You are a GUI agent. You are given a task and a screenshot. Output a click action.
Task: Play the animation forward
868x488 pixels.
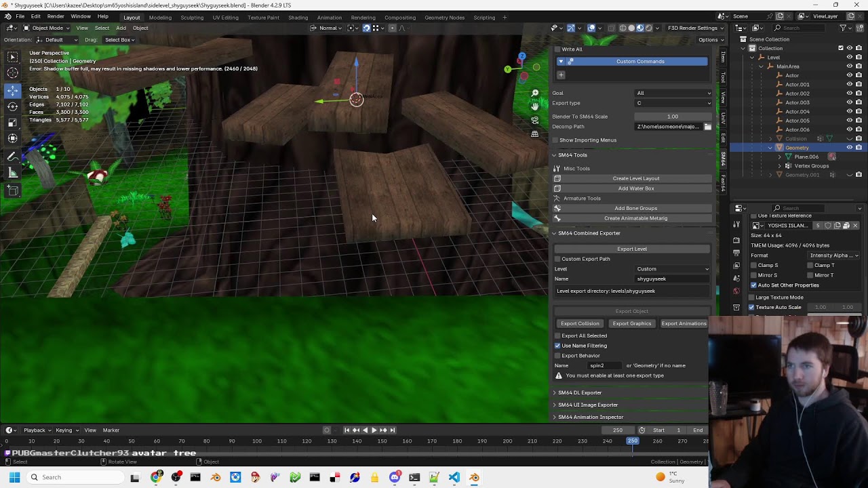click(374, 430)
